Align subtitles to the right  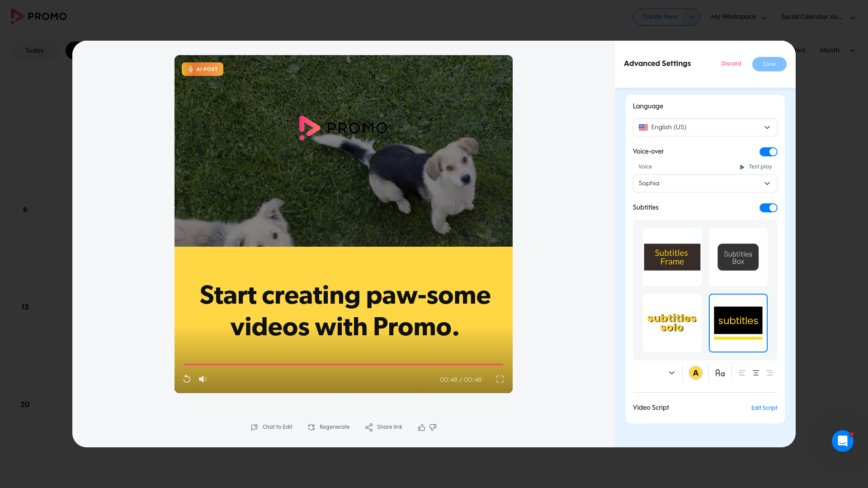[x=769, y=373]
